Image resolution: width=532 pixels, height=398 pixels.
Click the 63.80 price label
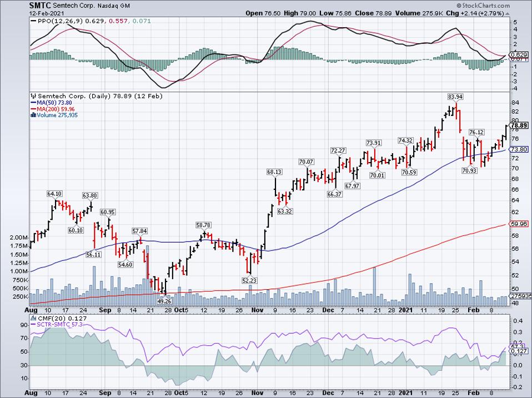[x=90, y=195]
